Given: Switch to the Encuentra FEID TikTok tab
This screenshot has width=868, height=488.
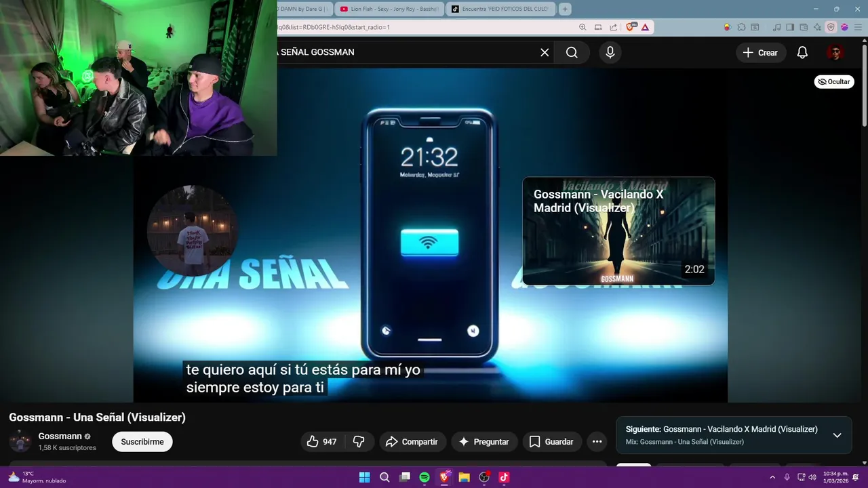Looking at the screenshot, I should tap(500, 9).
